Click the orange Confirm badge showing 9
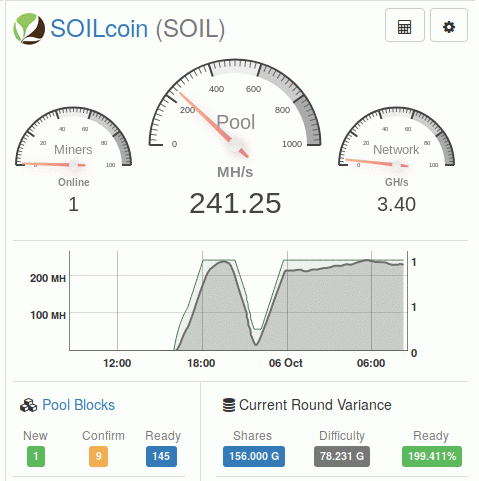Image resolution: width=479 pixels, height=481 pixels. tap(98, 456)
